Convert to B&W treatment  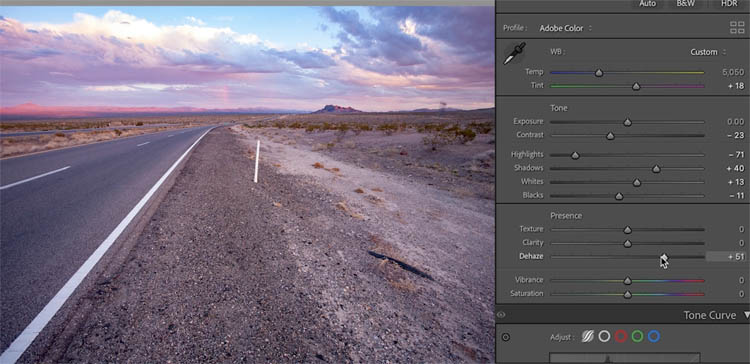pos(686,4)
